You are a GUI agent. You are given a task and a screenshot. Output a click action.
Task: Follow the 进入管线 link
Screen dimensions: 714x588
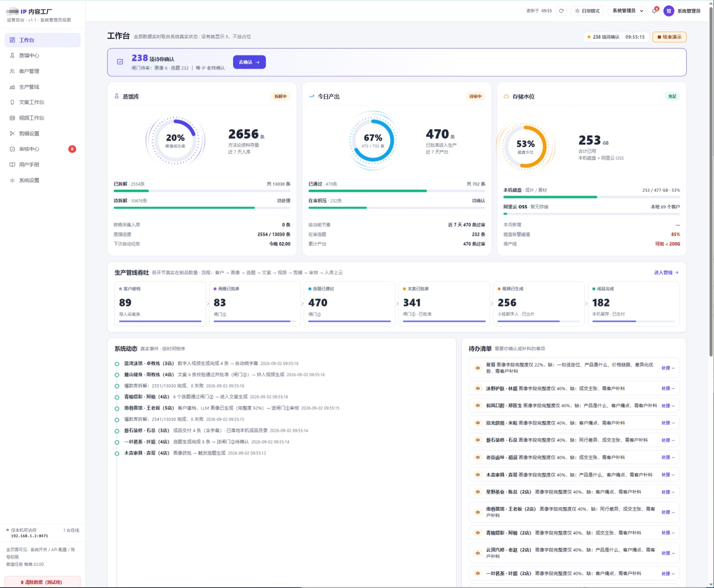666,273
